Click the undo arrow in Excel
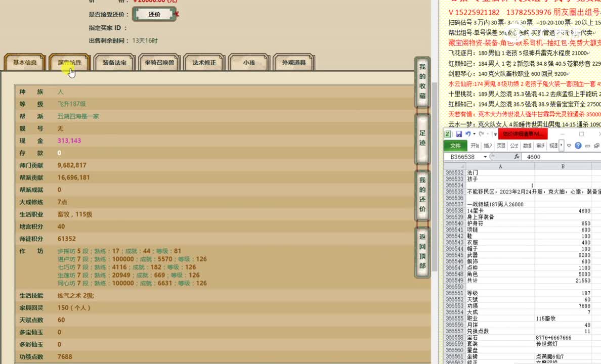 tap(467, 134)
